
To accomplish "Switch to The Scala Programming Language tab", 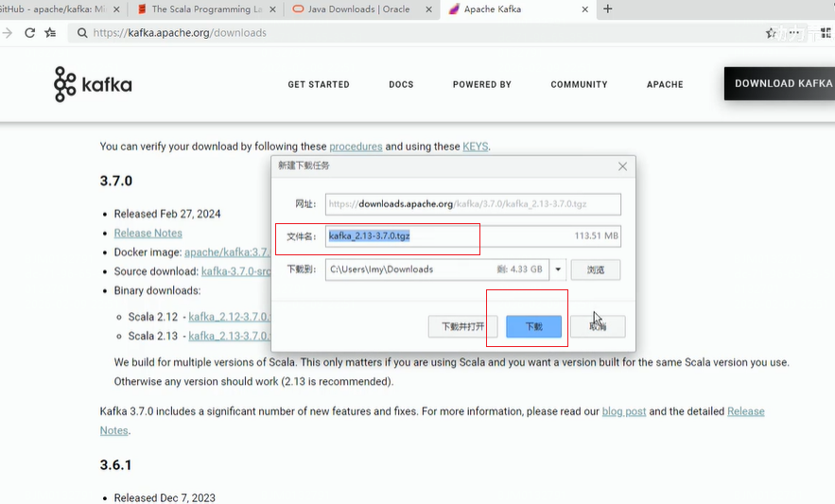I will pos(206,9).
